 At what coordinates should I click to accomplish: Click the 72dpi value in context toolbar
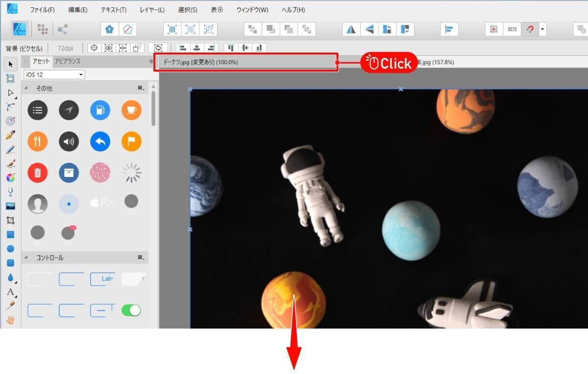point(66,48)
